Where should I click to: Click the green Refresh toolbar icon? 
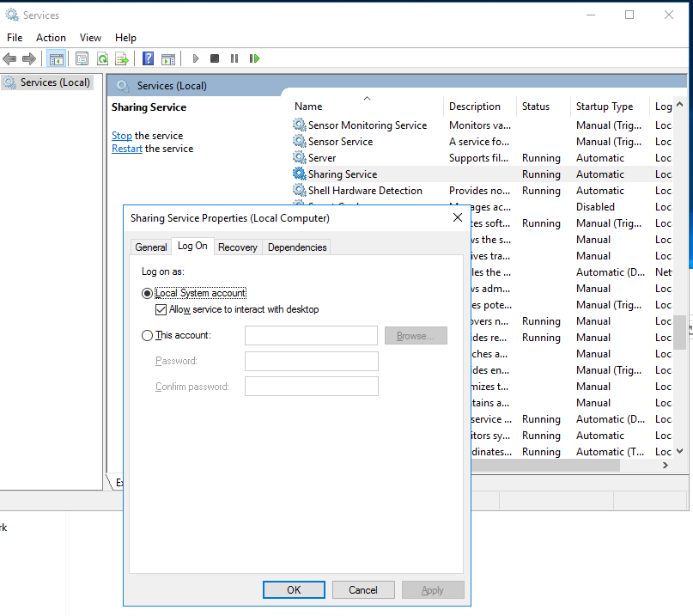coord(102,58)
